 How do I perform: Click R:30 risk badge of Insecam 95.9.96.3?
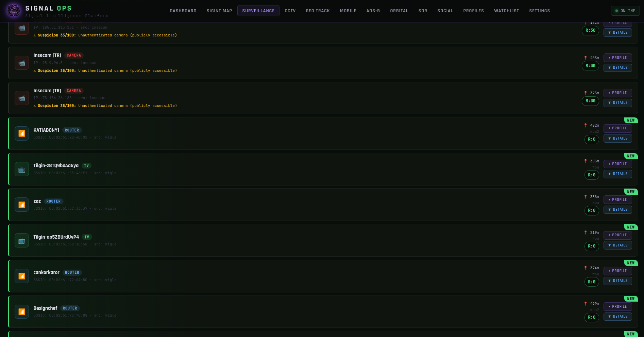pyautogui.click(x=590, y=66)
